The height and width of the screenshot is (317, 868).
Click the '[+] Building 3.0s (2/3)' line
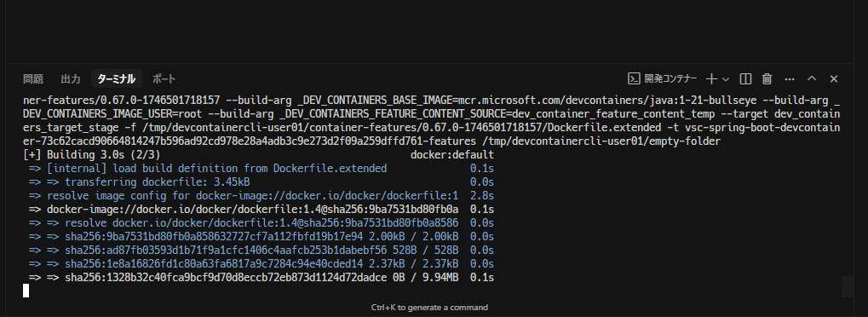click(92, 154)
